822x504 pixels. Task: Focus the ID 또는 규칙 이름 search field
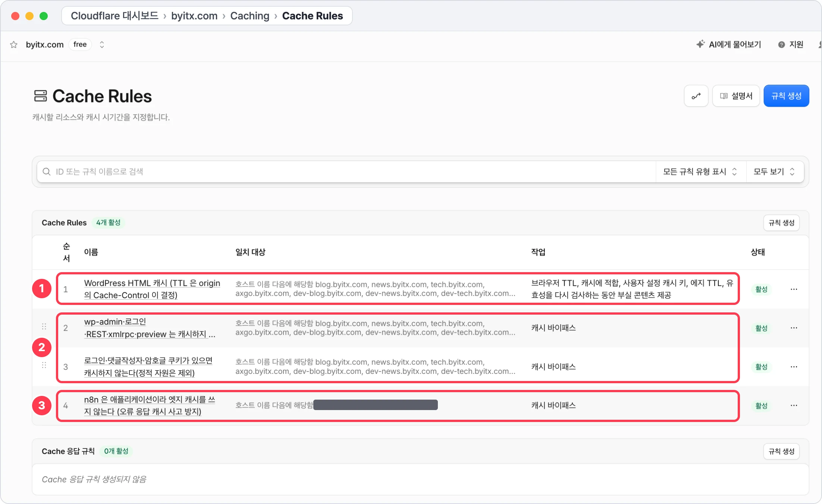tap(346, 172)
